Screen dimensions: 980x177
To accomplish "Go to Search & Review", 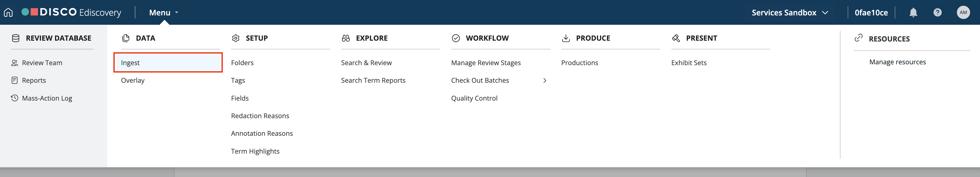I will (366, 63).
